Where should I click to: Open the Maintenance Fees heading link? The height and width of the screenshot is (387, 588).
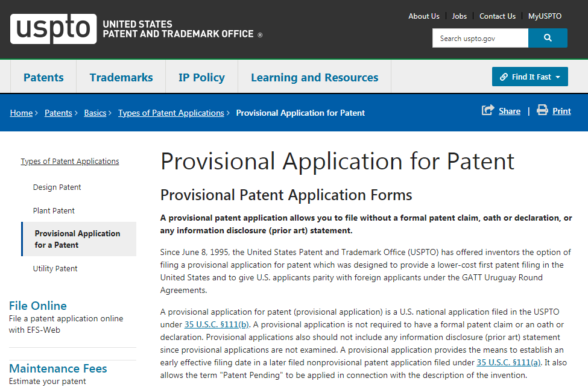click(x=58, y=368)
